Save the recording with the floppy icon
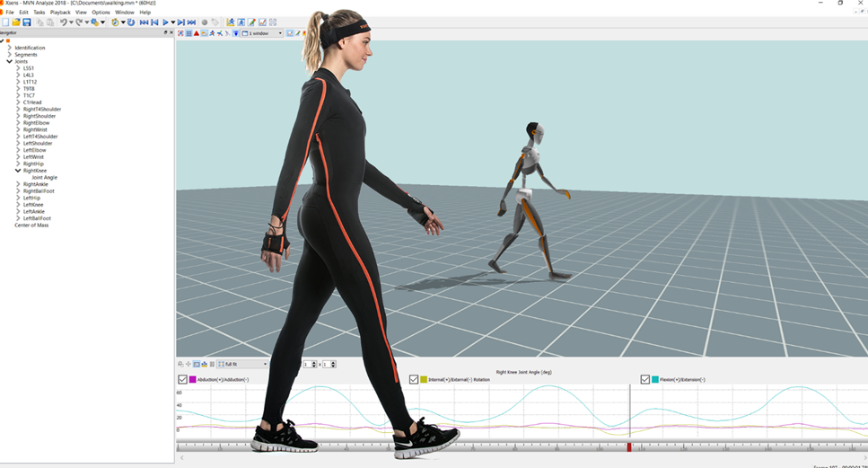 [27, 22]
